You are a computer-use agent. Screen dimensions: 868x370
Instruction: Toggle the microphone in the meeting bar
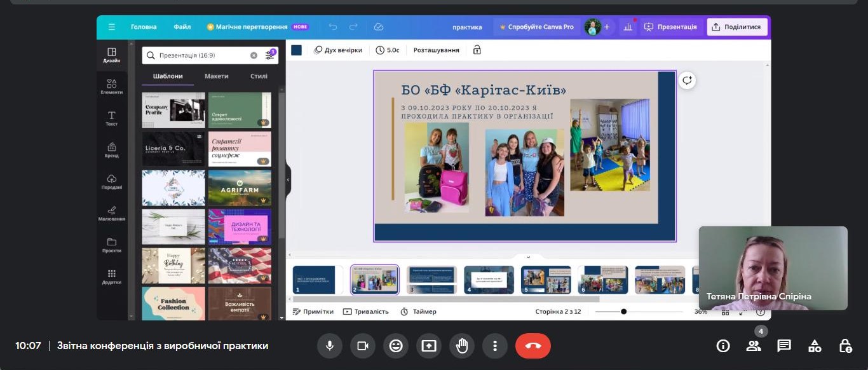[330, 346]
